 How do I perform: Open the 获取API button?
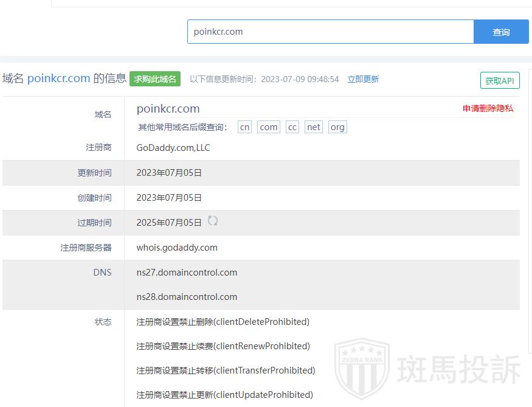[500, 80]
